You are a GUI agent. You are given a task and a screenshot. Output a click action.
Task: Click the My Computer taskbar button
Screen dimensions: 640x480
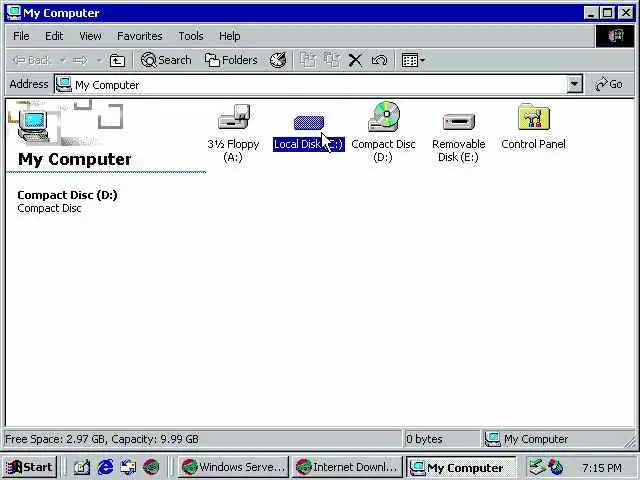[x=461, y=467]
